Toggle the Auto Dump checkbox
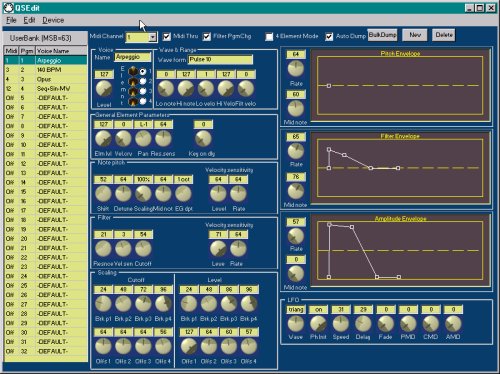500x374 pixels. (x=329, y=36)
